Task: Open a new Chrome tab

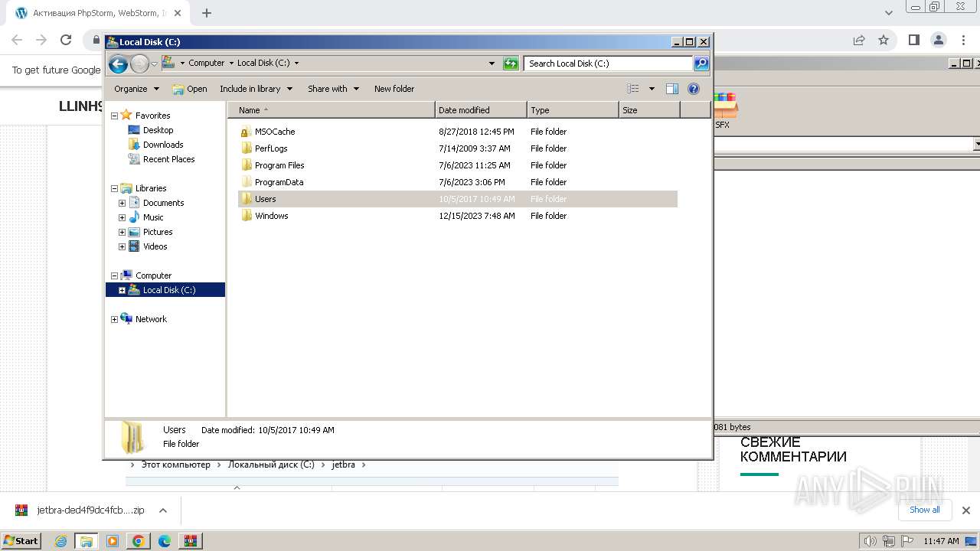Action: coord(207,13)
